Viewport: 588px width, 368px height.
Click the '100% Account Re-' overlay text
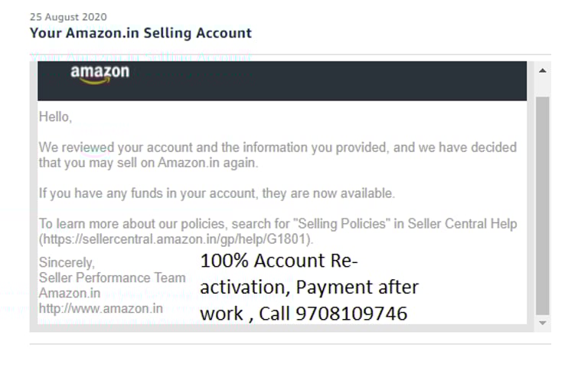278,261
